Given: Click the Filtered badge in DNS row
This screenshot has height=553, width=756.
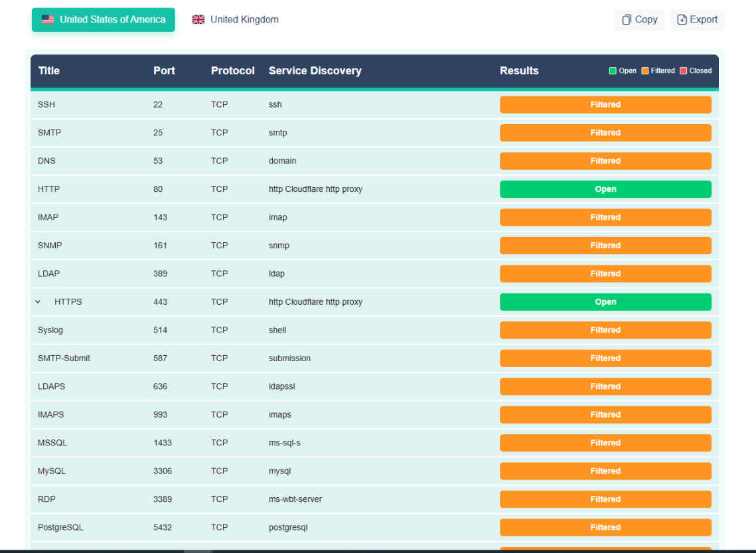Looking at the screenshot, I should (605, 161).
